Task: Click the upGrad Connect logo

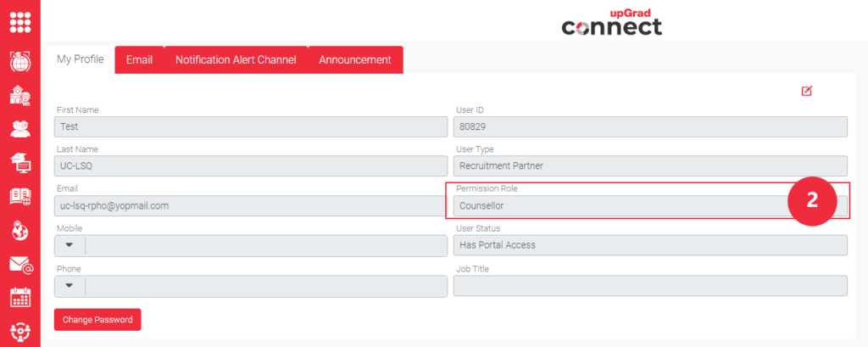Action: tap(611, 21)
